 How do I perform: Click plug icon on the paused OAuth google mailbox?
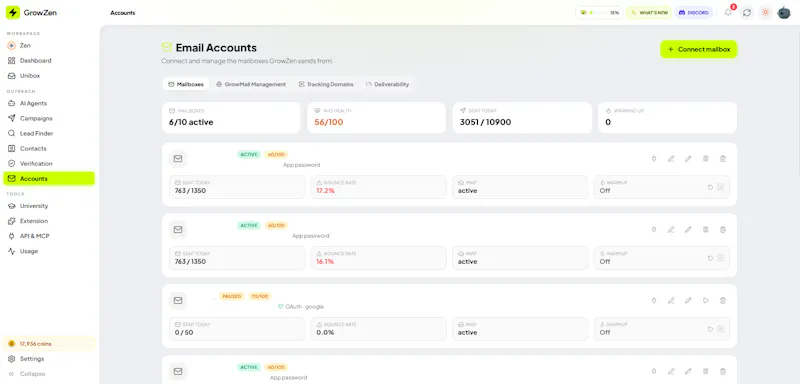point(654,300)
